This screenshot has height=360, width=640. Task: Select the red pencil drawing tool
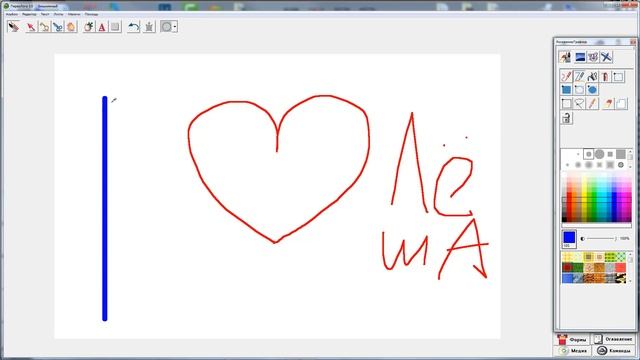566,76
